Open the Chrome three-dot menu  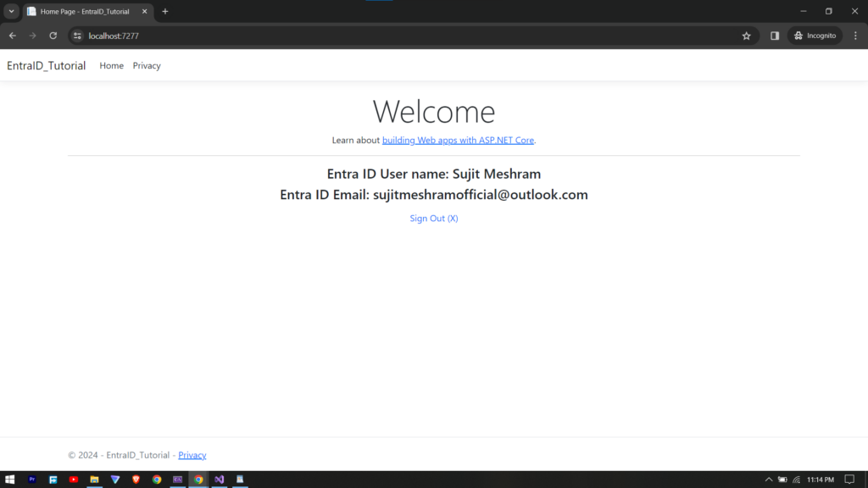point(855,36)
